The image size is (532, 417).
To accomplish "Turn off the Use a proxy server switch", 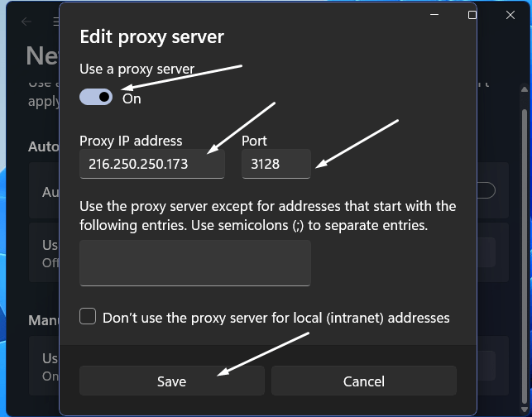I will pyautogui.click(x=96, y=98).
